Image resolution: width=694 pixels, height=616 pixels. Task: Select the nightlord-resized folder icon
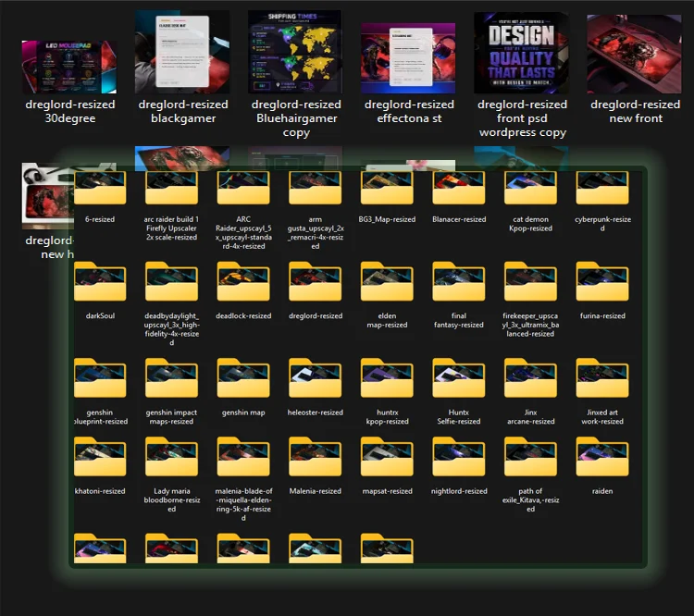point(459,457)
